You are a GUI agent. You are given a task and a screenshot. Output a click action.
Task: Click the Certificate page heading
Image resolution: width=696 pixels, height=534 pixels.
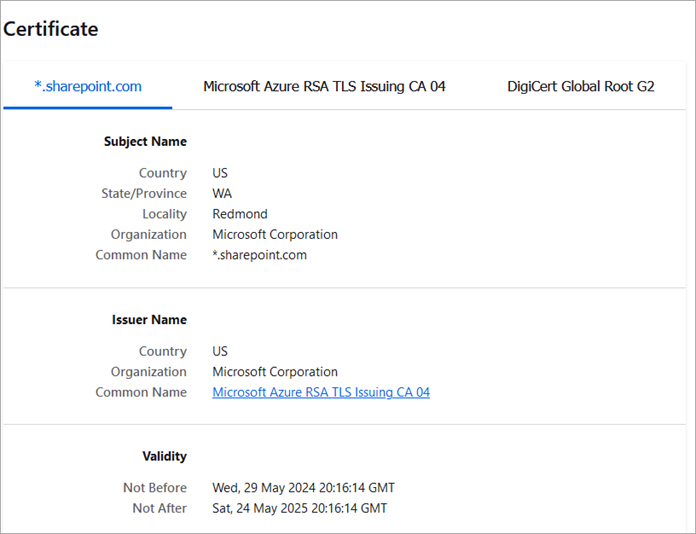click(51, 29)
